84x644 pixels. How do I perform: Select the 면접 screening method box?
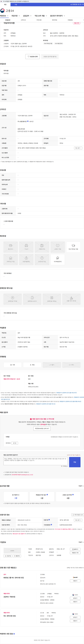coord(32,365)
